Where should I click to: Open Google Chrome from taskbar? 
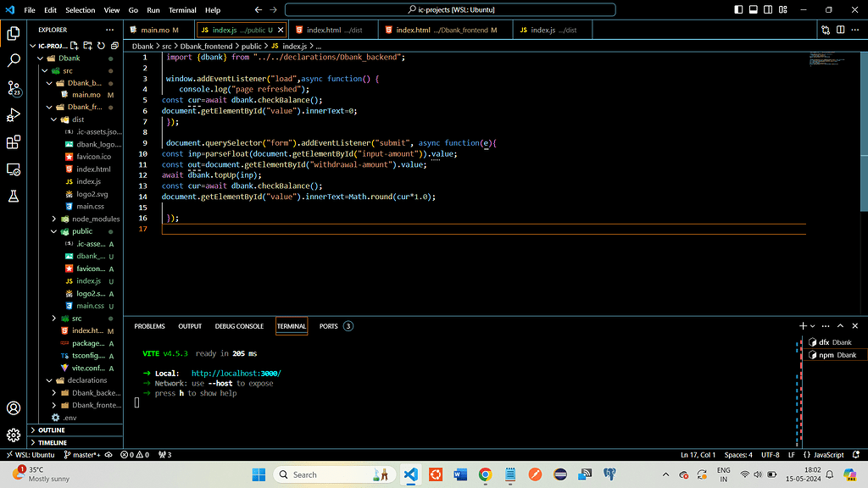tap(486, 474)
